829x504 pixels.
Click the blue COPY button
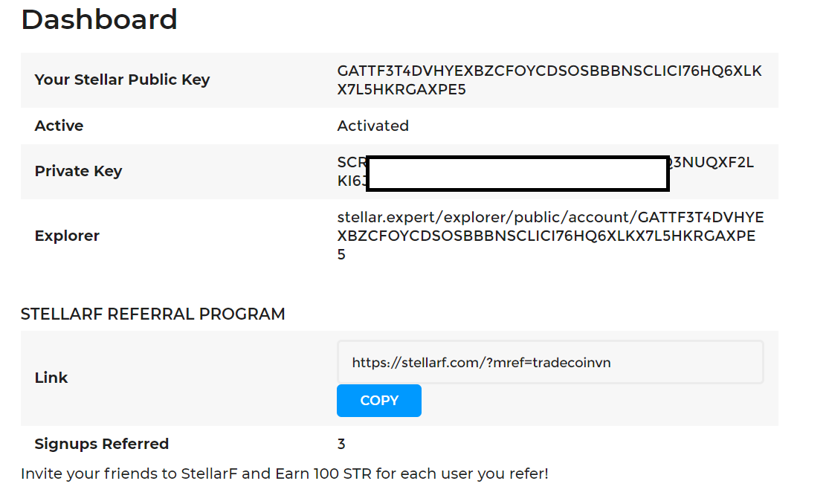pos(379,401)
